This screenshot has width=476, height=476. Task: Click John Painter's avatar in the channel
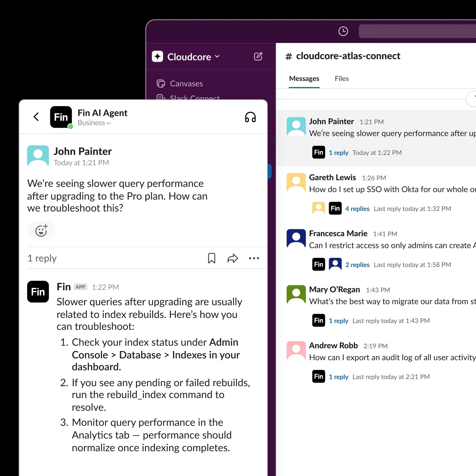(x=296, y=126)
